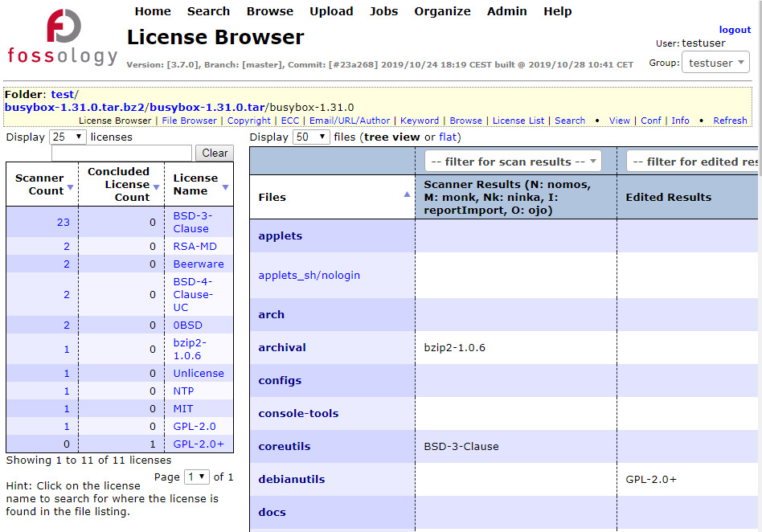
Task: Switch to Keyword view
Action: 420,121
